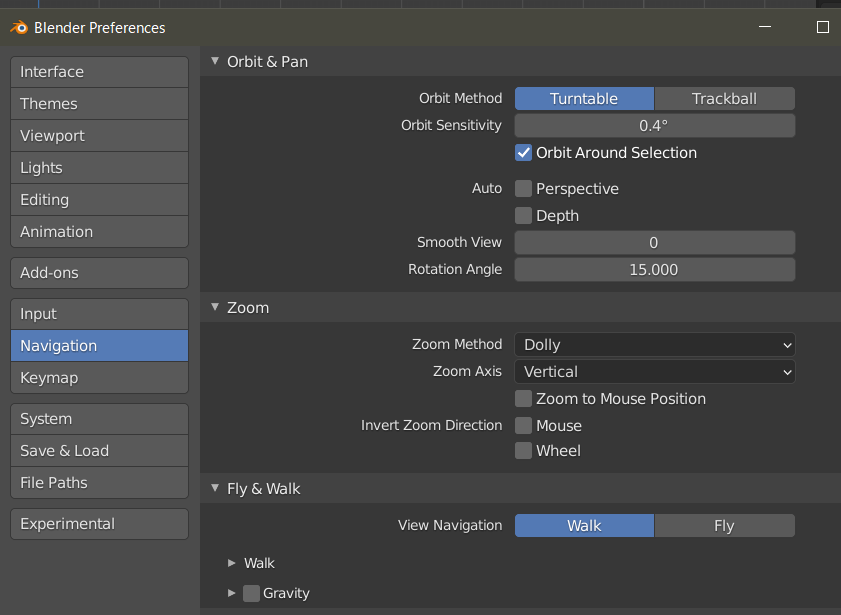The image size is (841, 615).
Task: Set Orbit Method to Turntable
Action: pos(584,99)
